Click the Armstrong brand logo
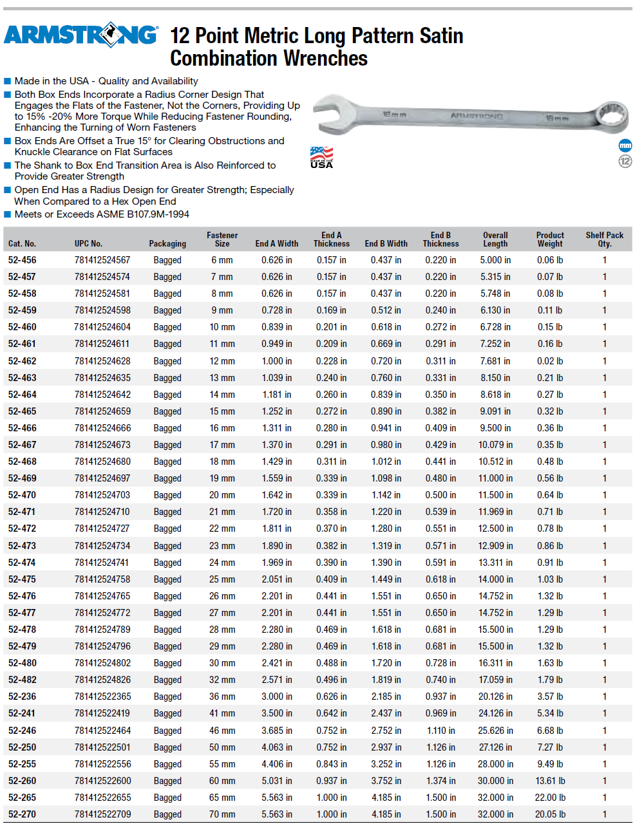 [x=80, y=35]
